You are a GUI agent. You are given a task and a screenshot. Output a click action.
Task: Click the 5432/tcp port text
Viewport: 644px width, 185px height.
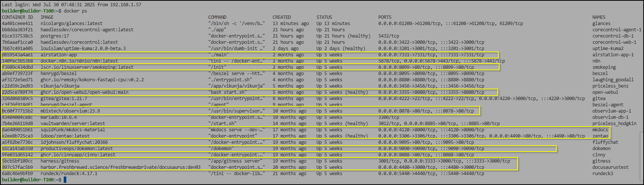coord(389,36)
